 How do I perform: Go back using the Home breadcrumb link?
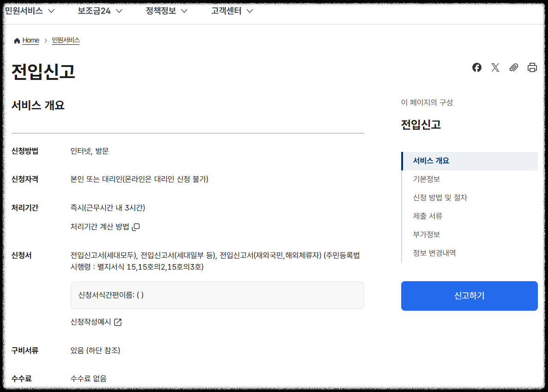pyautogui.click(x=30, y=40)
